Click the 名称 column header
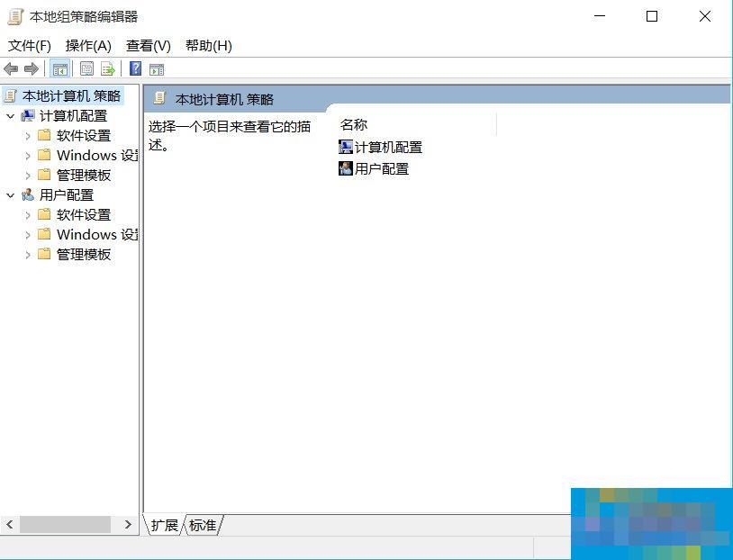This screenshot has height=560, width=733. 354,125
